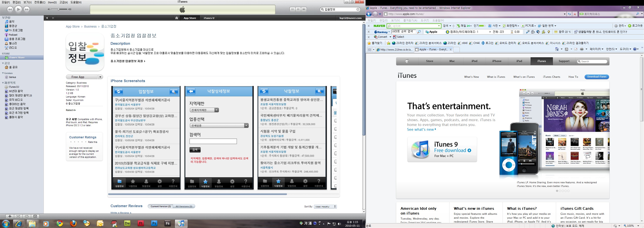Skip to previous track in iTunes
Viewport: 644px width, 228px height.
point(10,10)
